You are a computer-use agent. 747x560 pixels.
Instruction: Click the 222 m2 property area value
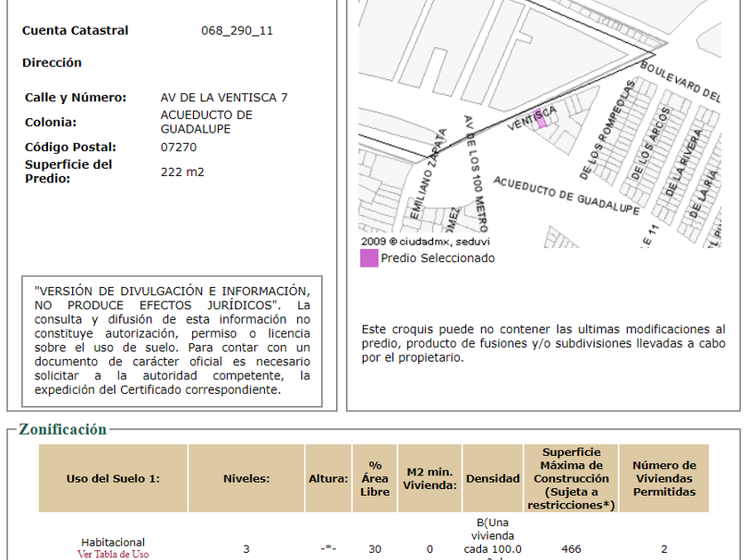[x=182, y=172]
